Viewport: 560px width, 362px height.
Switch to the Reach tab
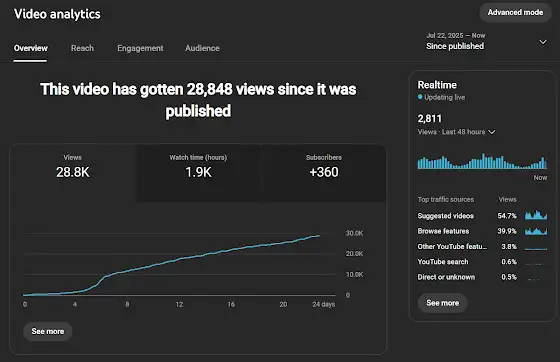pos(82,48)
